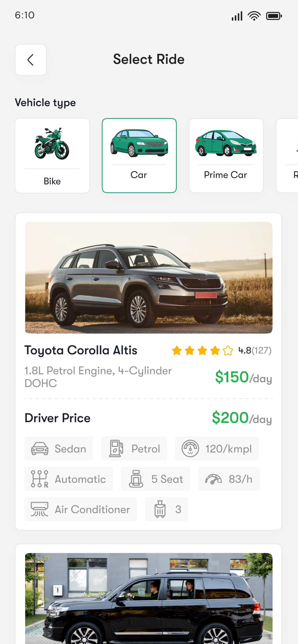Tap the $200/day driver price
Screen dimensions: 298x644
pyautogui.click(x=242, y=418)
